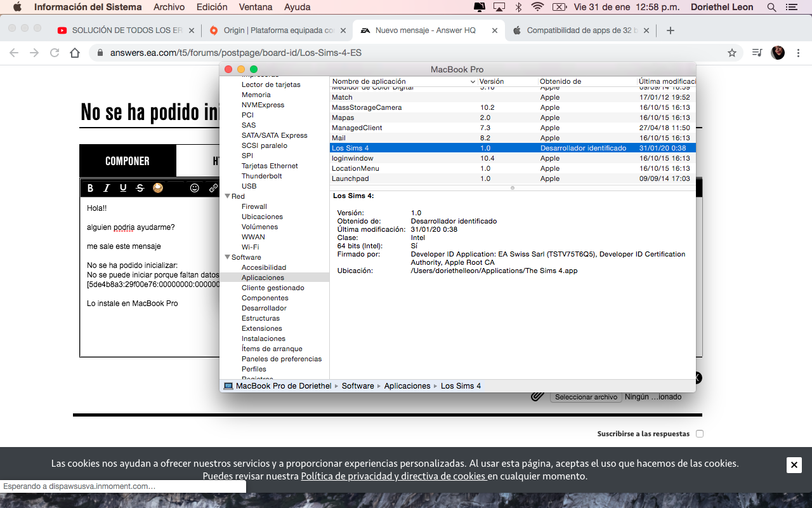
Task: Open the Archivo menu
Action: tap(169, 7)
